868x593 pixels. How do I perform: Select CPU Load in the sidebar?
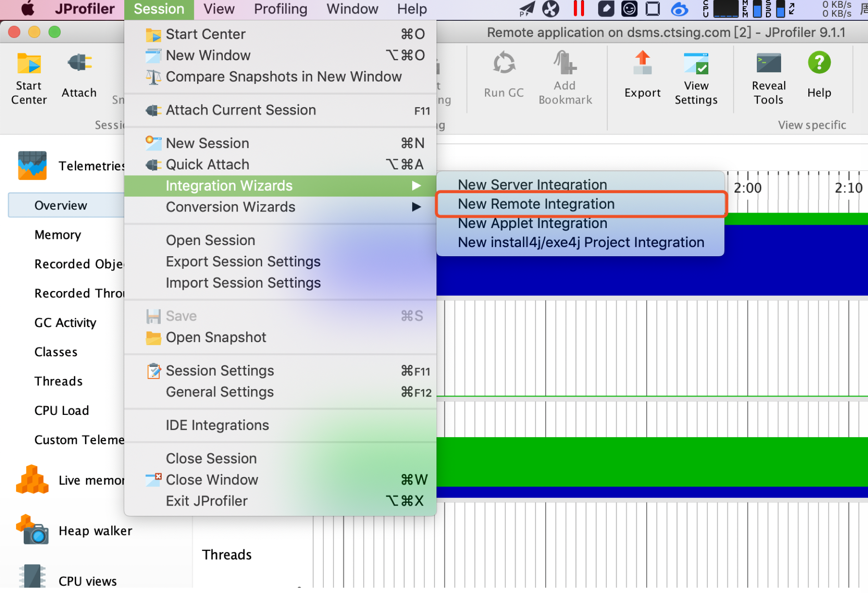(x=62, y=411)
